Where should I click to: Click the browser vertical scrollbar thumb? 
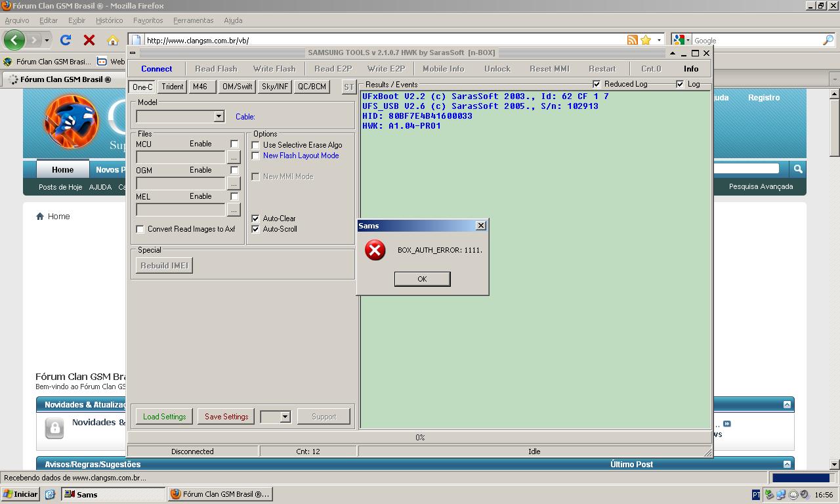835,128
